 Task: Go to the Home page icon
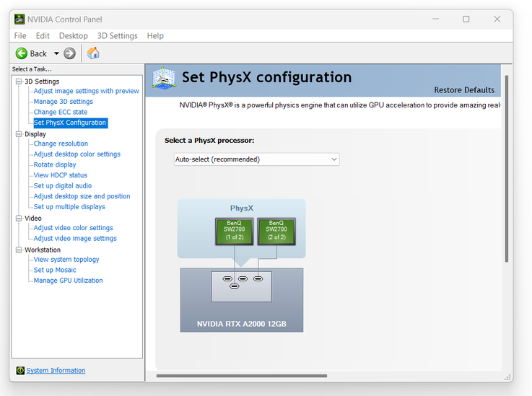pyautogui.click(x=93, y=53)
